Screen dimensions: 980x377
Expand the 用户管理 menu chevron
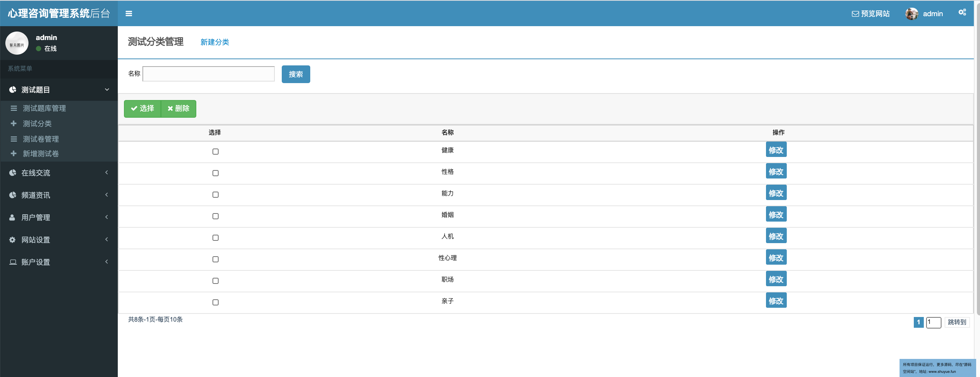point(107,217)
